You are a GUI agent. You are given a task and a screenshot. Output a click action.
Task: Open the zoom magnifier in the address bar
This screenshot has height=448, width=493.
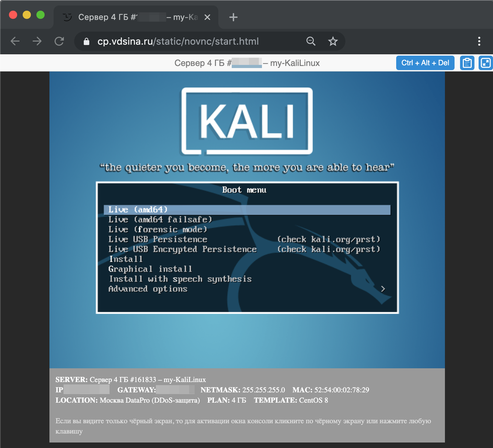pyautogui.click(x=311, y=42)
